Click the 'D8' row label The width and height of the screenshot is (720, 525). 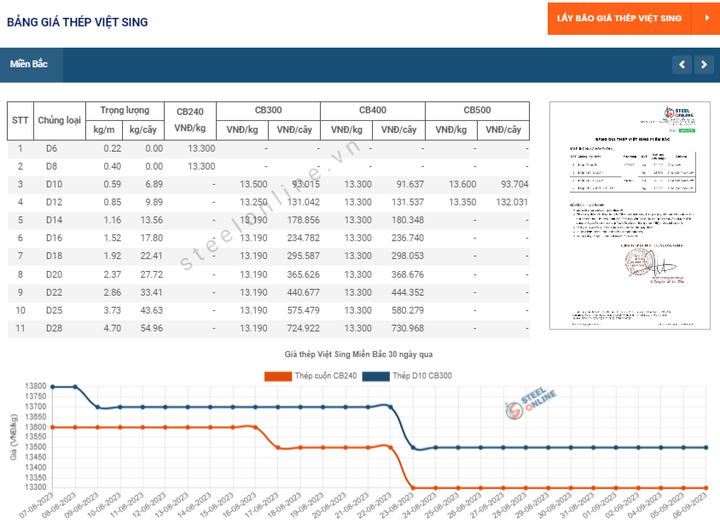click(x=51, y=167)
